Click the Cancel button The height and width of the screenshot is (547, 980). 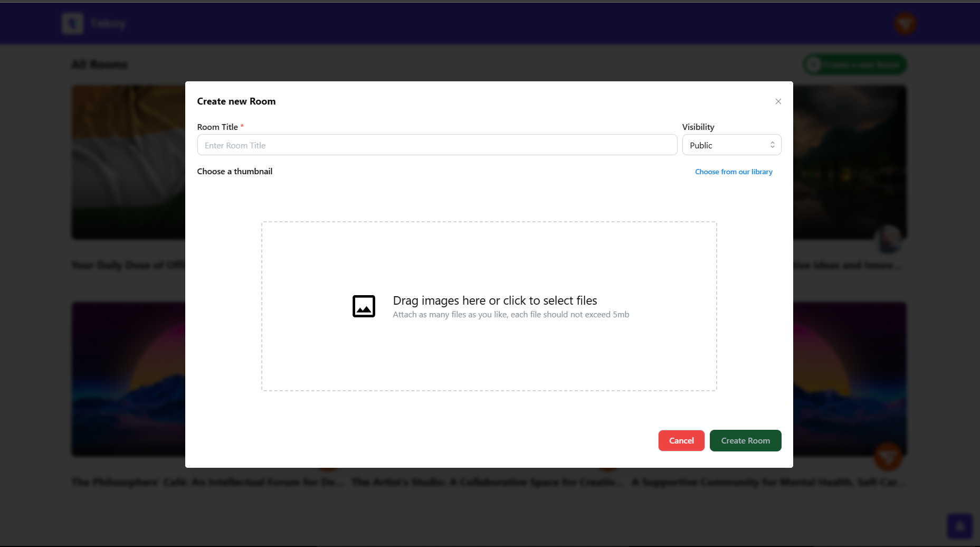click(x=681, y=441)
